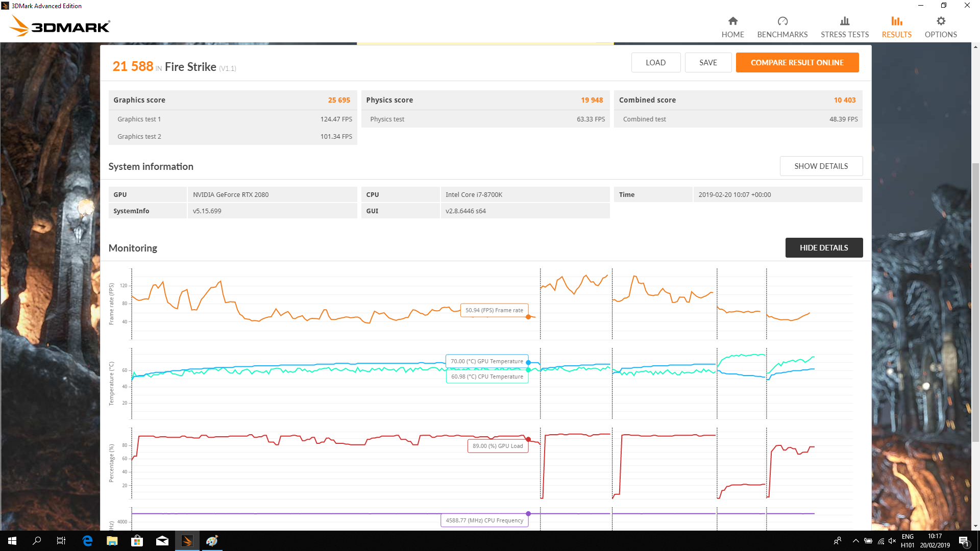
Task: Click the Physics test row
Action: click(x=485, y=119)
